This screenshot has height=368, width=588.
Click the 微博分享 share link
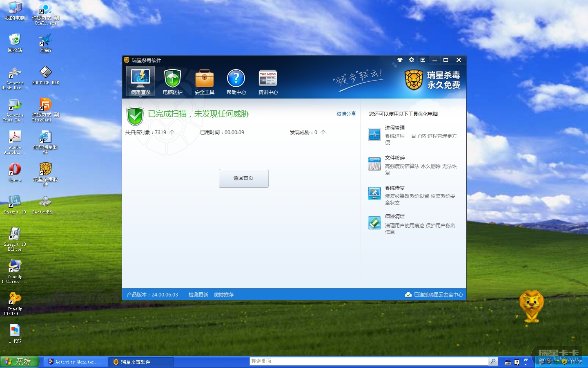346,114
